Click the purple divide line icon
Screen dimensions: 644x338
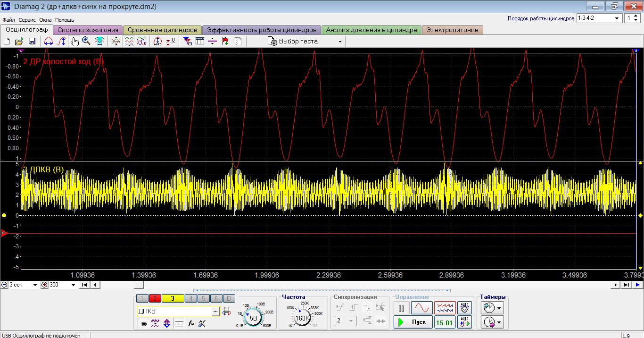[x=212, y=42]
